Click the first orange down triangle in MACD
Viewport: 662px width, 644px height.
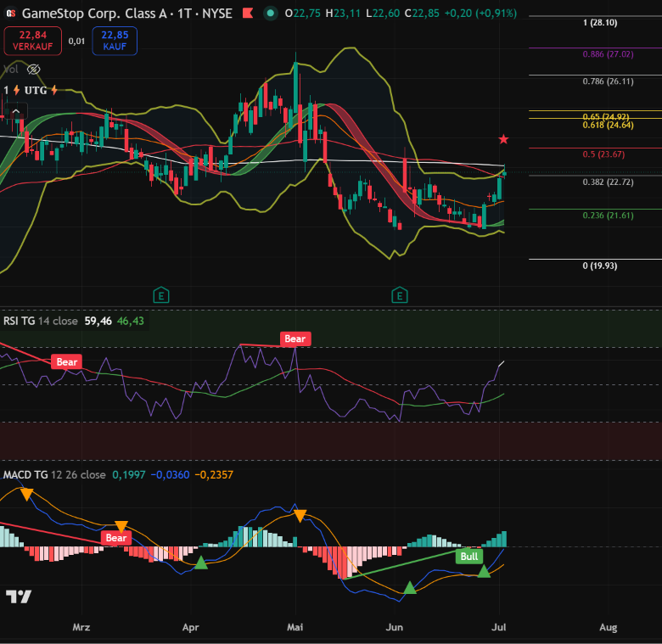click(26, 495)
